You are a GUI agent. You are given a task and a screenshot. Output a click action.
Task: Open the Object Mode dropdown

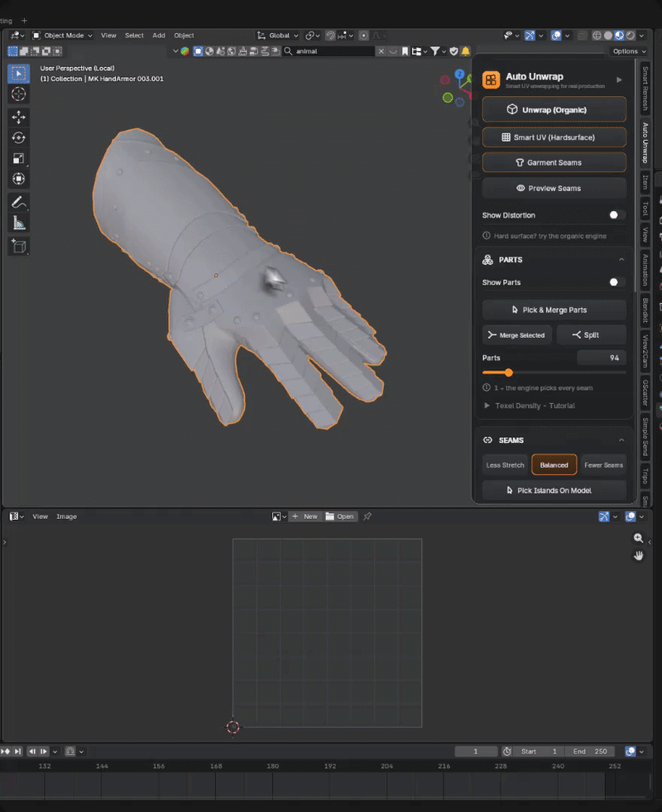tap(63, 36)
